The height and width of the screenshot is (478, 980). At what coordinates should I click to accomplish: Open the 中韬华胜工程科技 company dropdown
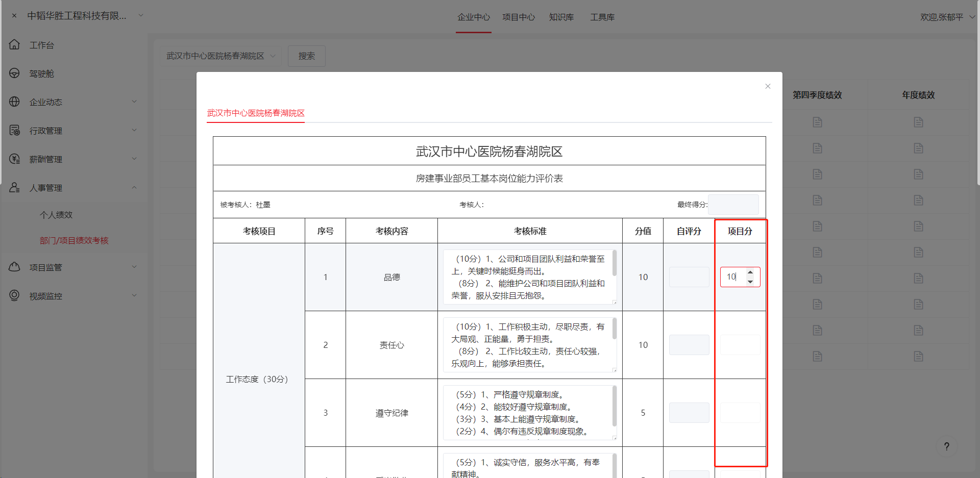(85, 16)
